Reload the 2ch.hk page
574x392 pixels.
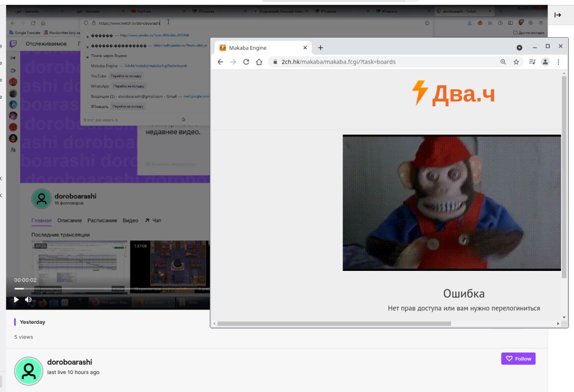(246, 62)
